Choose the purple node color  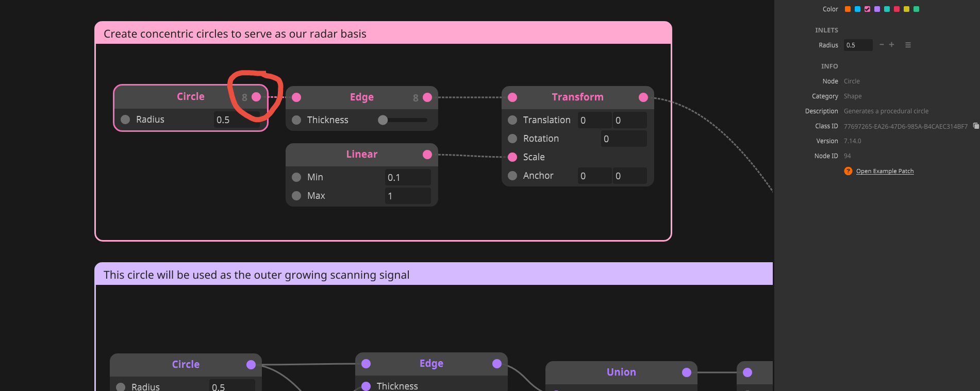877,9
